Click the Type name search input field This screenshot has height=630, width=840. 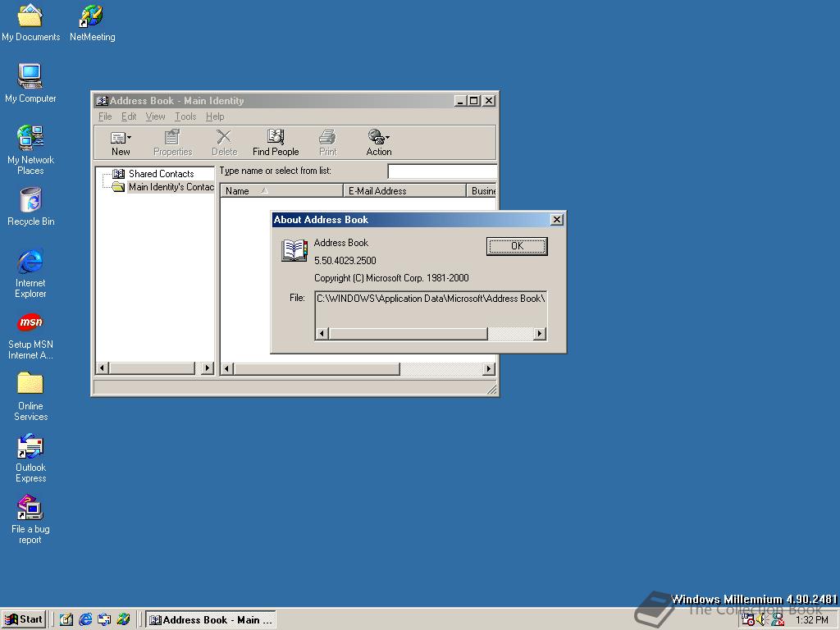(x=442, y=171)
